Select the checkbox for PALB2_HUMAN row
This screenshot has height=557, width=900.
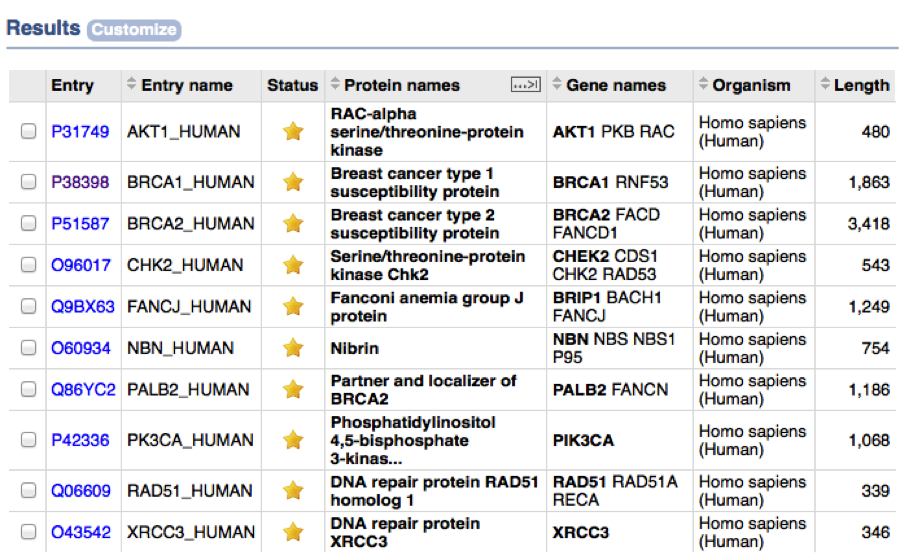pyautogui.click(x=28, y=389)
